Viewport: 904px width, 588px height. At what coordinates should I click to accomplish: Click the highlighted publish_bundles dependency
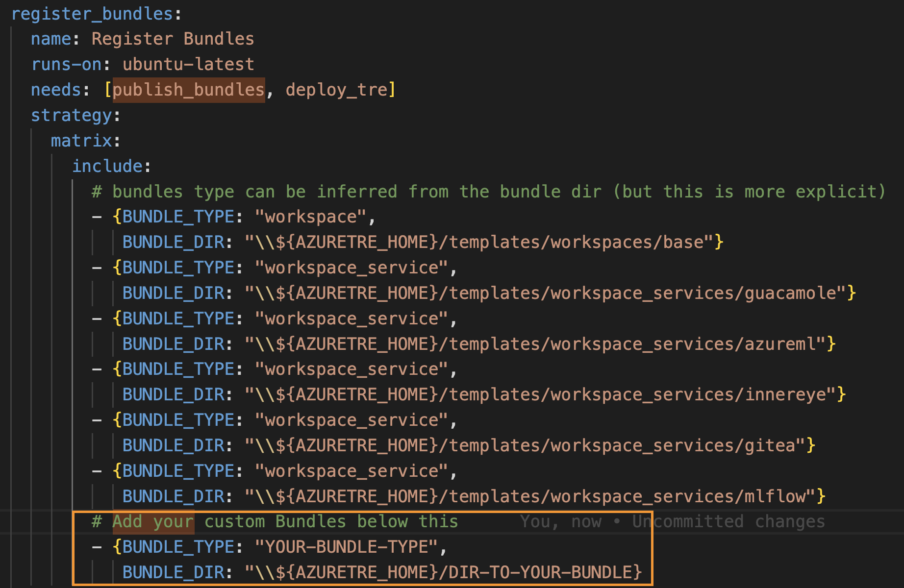click(188, 89)
